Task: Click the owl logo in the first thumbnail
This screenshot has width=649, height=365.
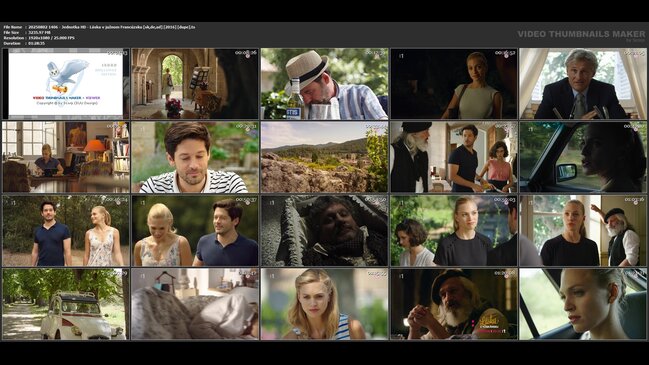Action: [x=67, y=77]
